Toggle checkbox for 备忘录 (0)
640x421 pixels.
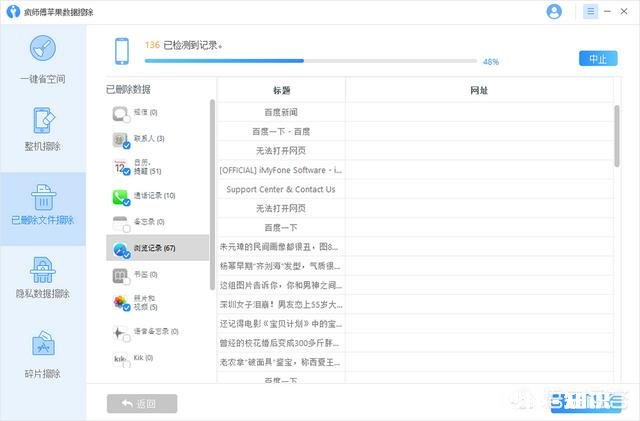pyautogui.click(x=127, y=229)
